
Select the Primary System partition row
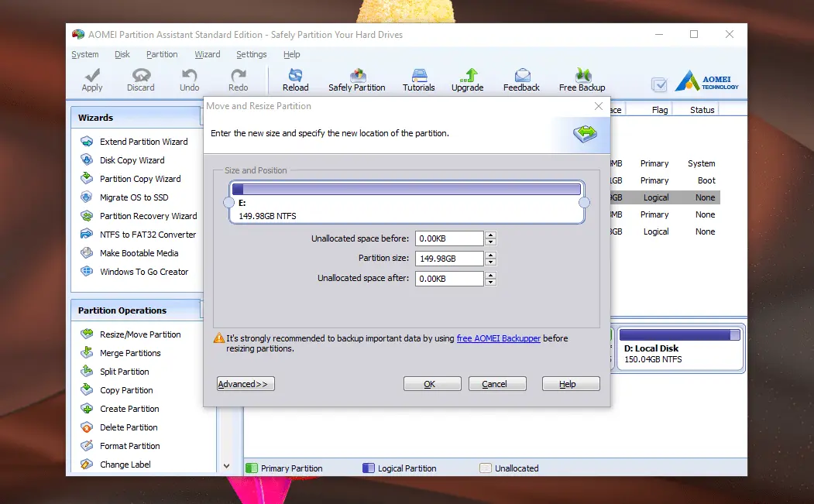665,163
